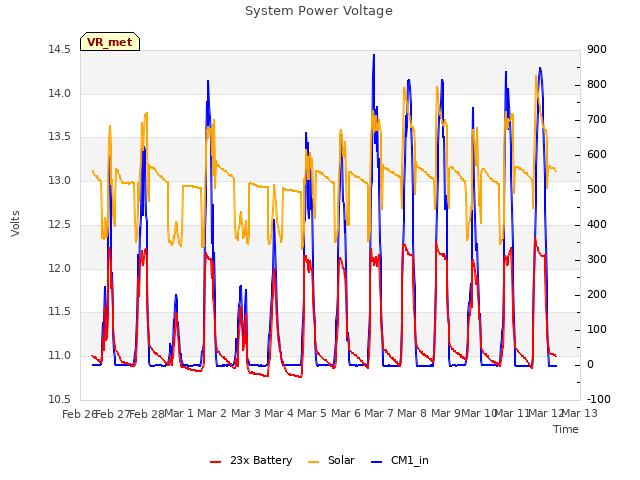Click the red 23x Battery legend swatch
Image resolution: width=640 pixels, height=480 pixels.
(216, 462)
